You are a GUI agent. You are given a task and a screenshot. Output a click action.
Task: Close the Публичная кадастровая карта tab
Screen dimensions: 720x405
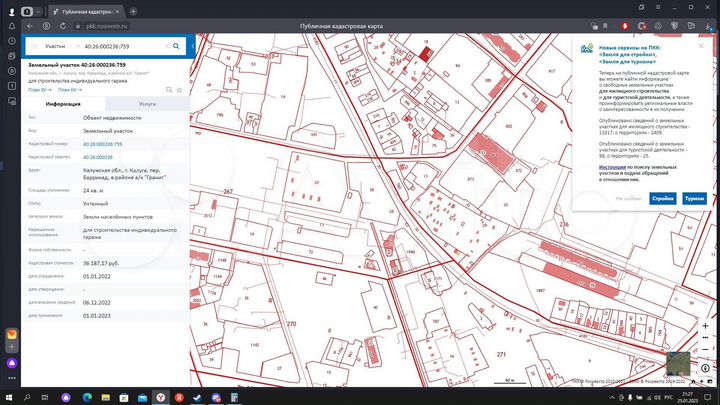point(118,11)
